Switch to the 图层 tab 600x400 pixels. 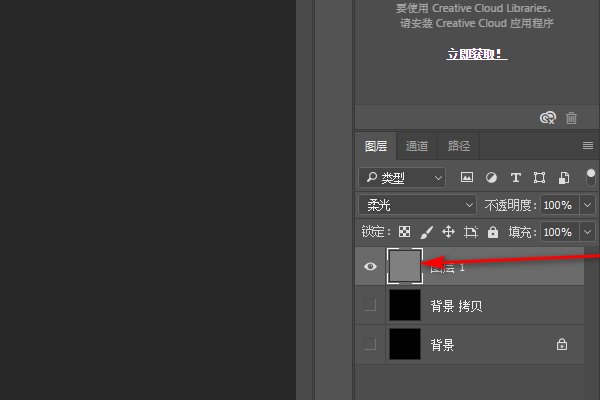(376, 146)
